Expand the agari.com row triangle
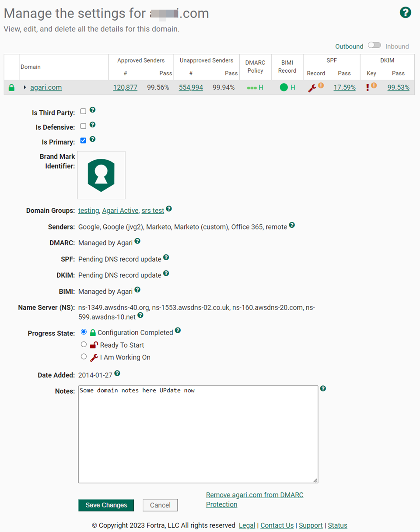 pyautogui.click(x=25, y=88)
